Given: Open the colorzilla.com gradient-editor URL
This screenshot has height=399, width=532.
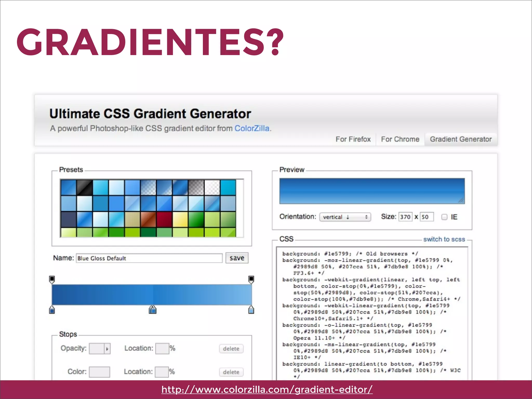Looking at the screenshot, I should click(267, 389).
